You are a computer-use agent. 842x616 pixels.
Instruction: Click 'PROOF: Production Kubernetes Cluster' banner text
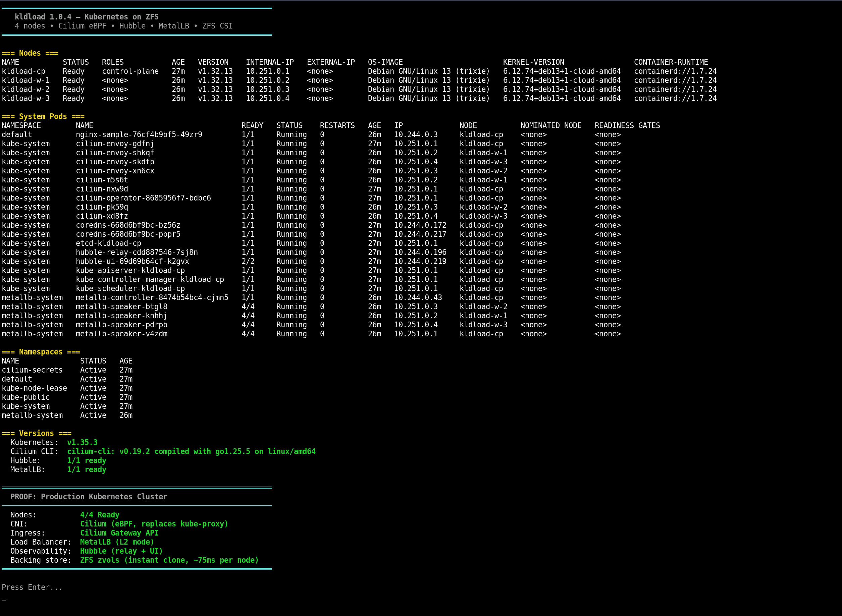(x=89, y=497)
